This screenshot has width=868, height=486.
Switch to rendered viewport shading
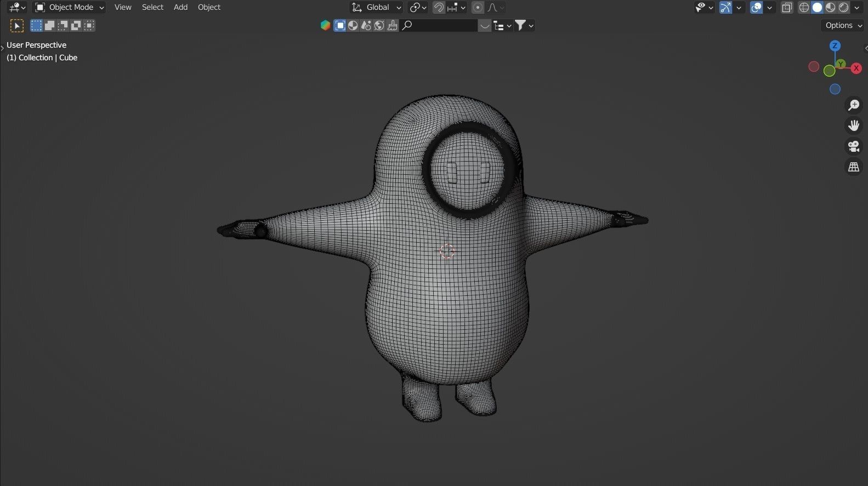click(843, 7)
